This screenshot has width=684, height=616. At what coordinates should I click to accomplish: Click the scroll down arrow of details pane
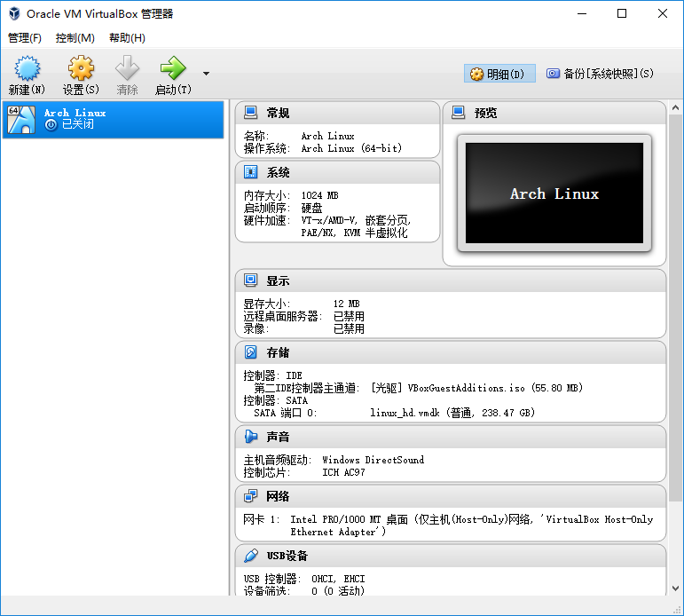[x=675, y=588]
